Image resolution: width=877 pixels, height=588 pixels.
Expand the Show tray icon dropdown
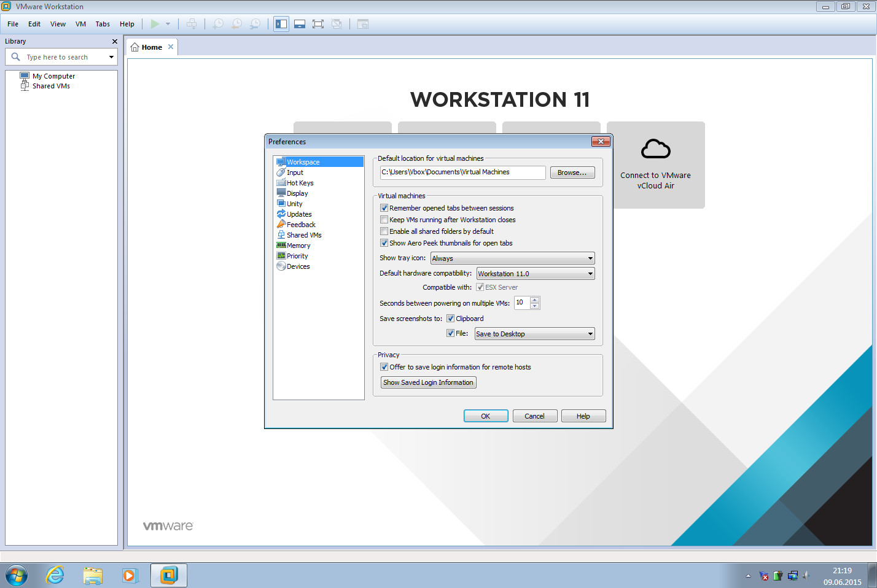coord(513,258)
